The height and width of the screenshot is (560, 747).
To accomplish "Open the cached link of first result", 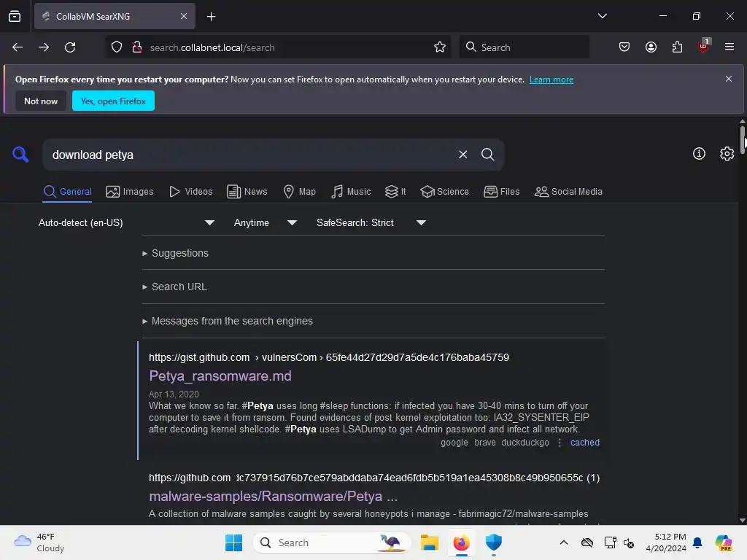I will [585, 443].
